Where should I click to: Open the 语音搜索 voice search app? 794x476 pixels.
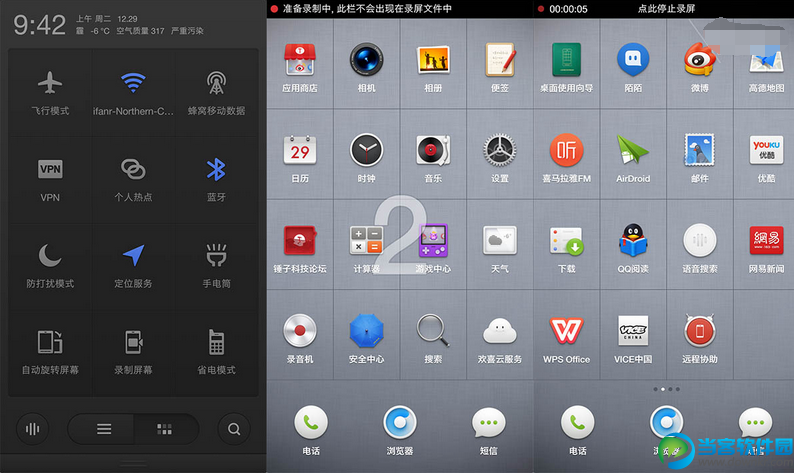(x=700, y=241)
